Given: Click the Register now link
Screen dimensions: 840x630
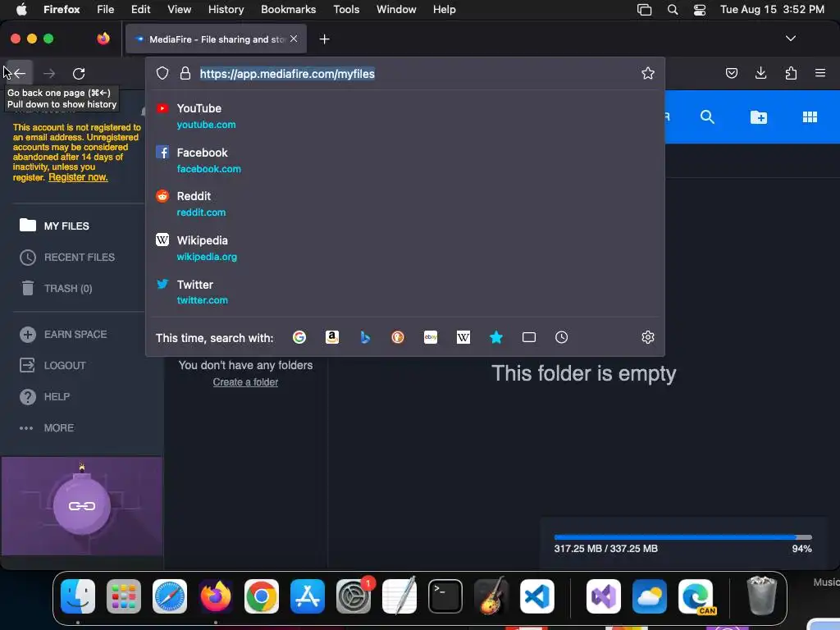Looking at the screenshot, I should pyautogui.click(x=78, y=177).
